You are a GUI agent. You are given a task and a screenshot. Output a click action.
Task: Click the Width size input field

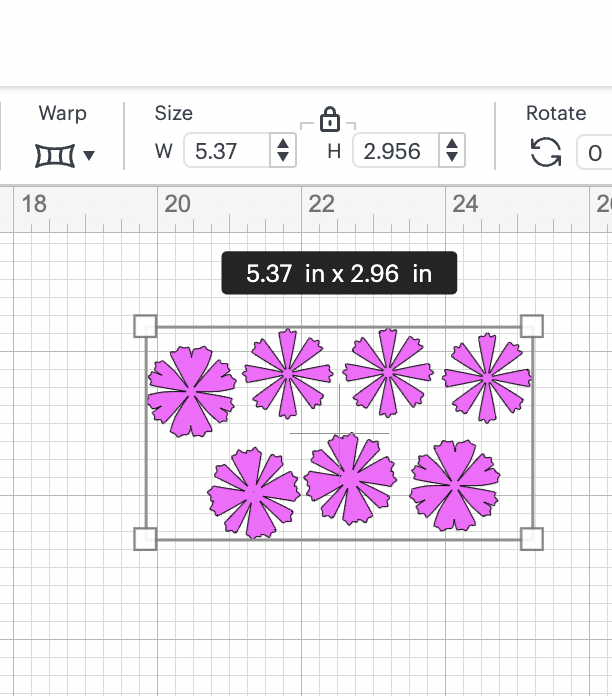[227, 152]
